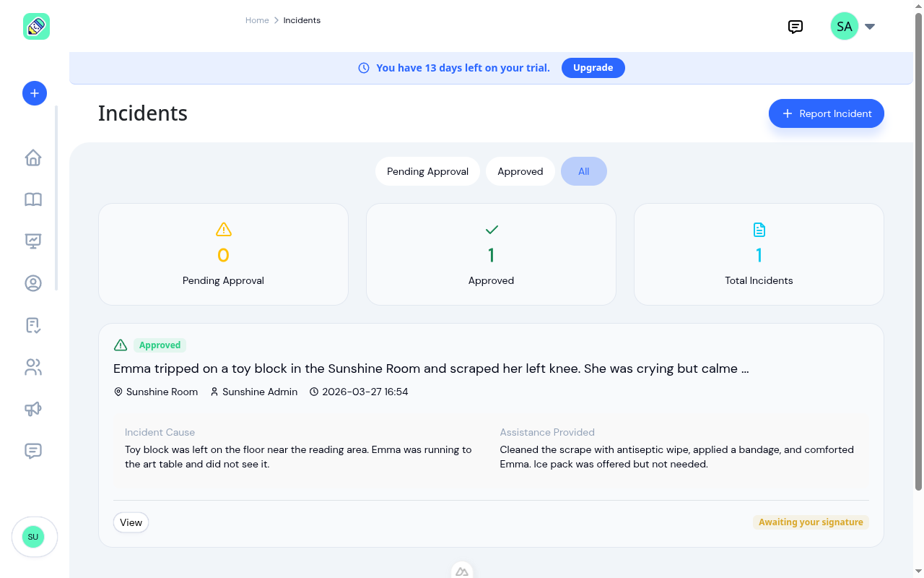Open the checklist document icon in the sidebar
Image resolution: width=924 pixels, height=578 pixels.
pos(33,325)
